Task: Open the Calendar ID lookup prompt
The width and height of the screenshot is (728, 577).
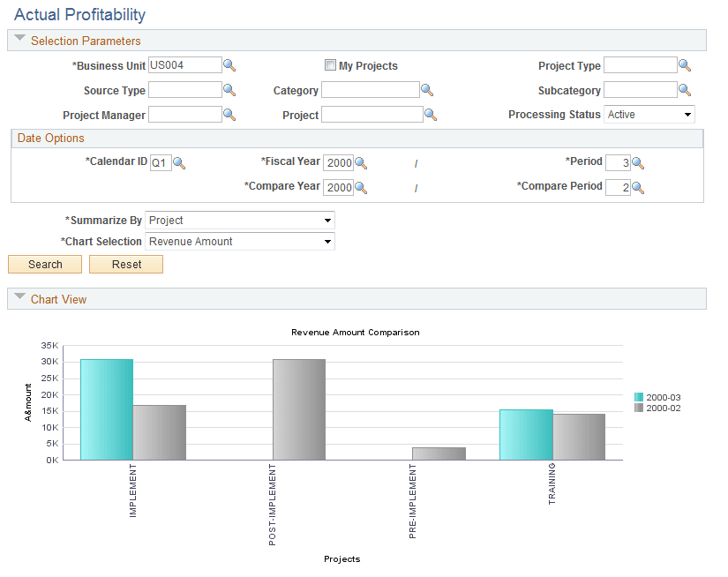Action: coord(179,162)
